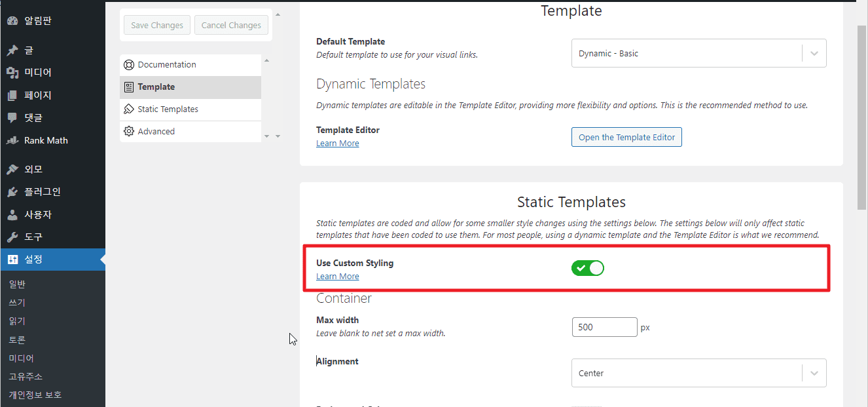Click the Rank Math chart icon
Viewport: 868px width, 407px height.
pos(12,140)
